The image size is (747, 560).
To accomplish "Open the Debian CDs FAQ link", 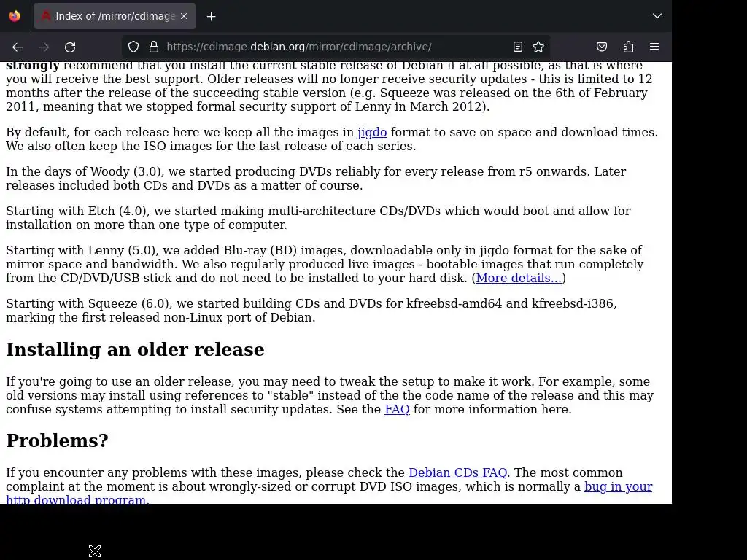I will point(458,472).
